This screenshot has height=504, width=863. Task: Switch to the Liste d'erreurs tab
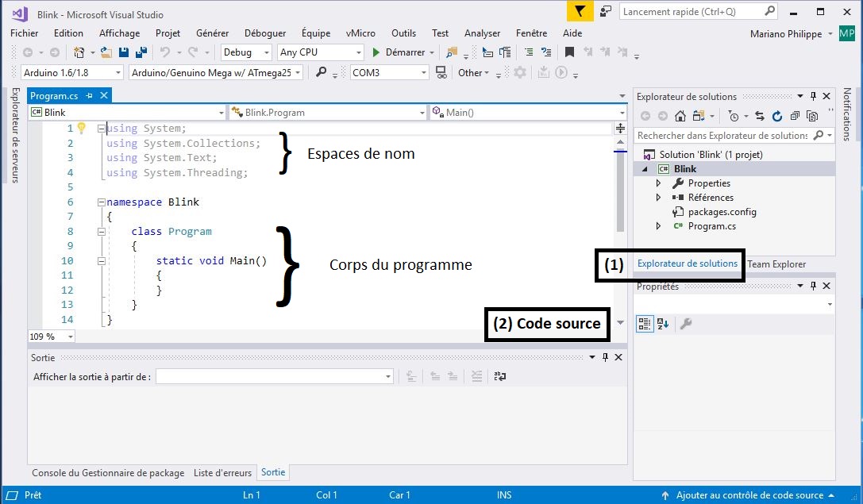pyautogui.click(x=222, y=472)
